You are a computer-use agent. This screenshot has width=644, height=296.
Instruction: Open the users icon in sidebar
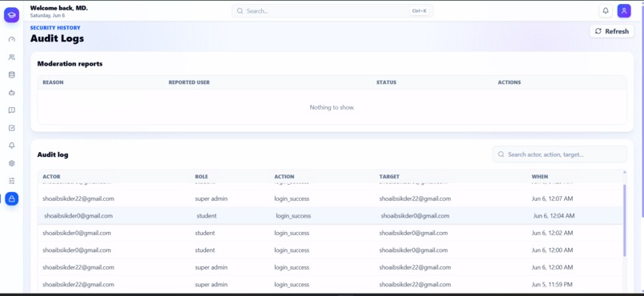click(x=11, y=57)
